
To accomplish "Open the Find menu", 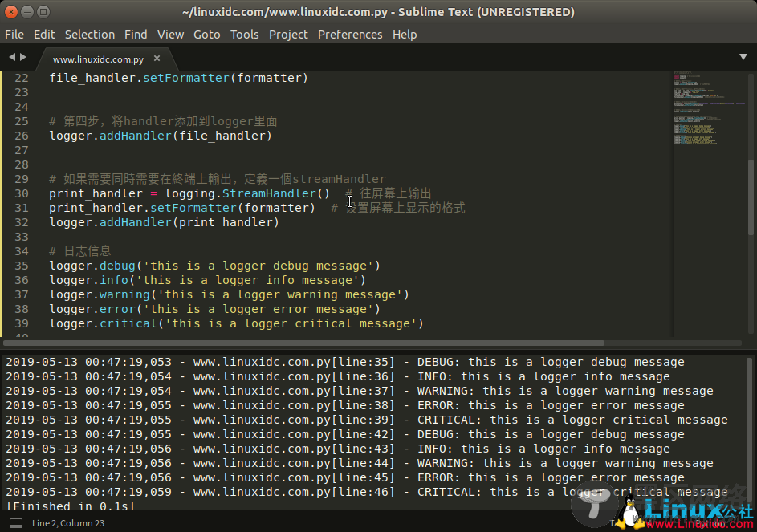I will click(136, 35).
